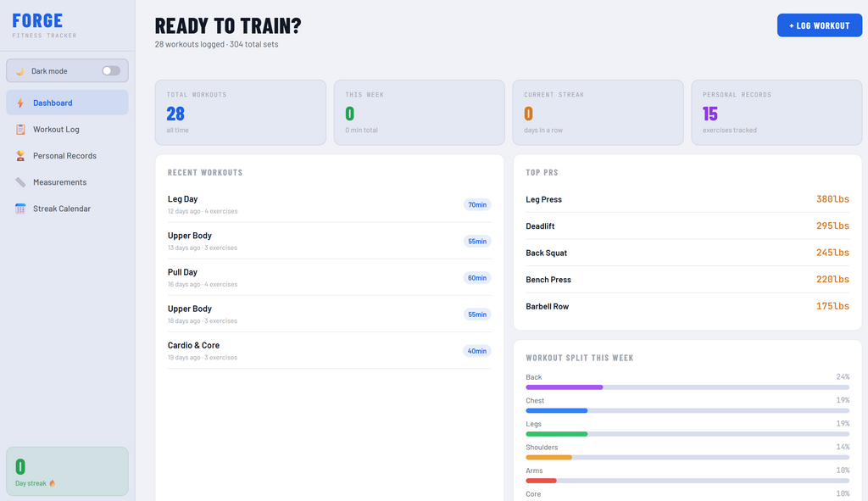The image size is (868, 501).
Task: Go to Personal Records in sidebar
Action: coord(67,156)
